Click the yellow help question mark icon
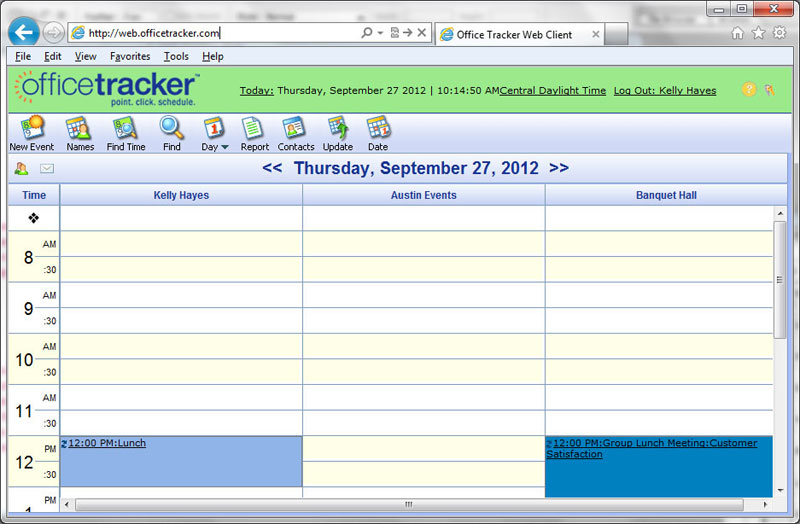Image resolution: width=800 pixels, height=524 pixels. point(748,90)
